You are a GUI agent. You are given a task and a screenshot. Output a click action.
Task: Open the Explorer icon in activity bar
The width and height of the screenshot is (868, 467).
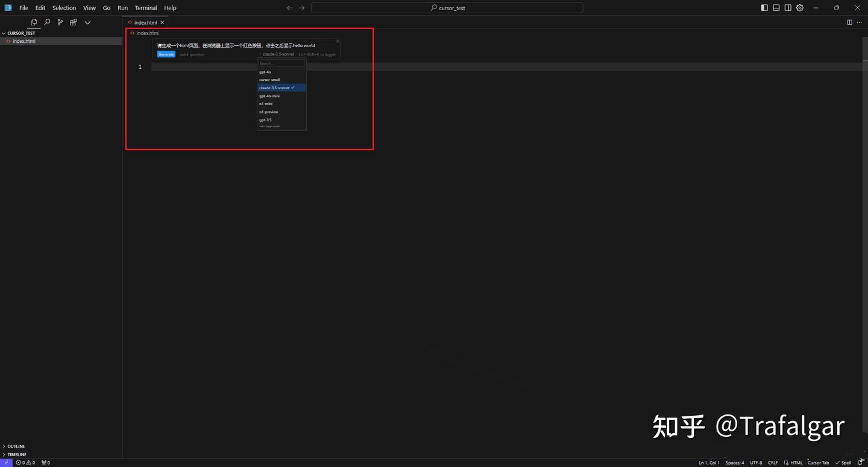coord(34,22)
